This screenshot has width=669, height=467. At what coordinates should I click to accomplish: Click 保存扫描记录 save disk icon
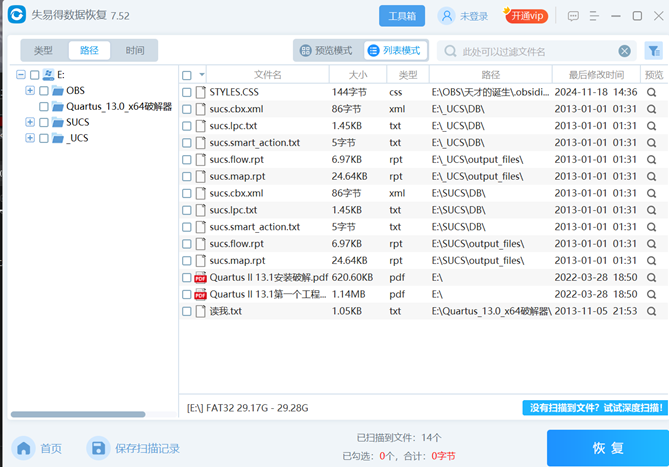99,448
